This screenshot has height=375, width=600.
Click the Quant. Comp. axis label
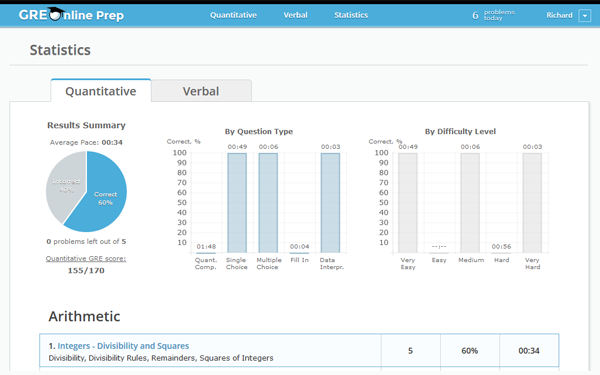pyautogui.click(x=206, y=263)
